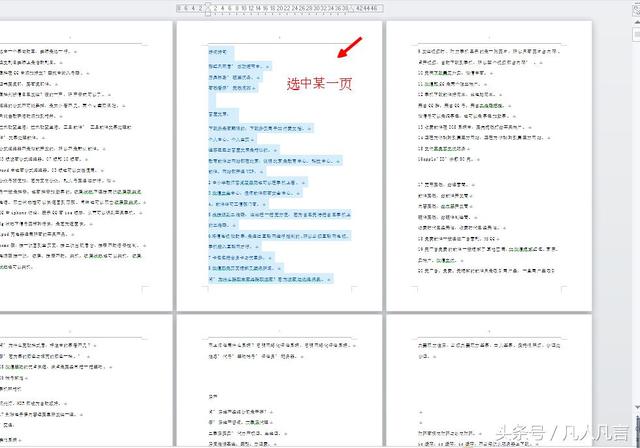Click the first highlighted line in the middle page
This screenshot has width=640, height=448.
216,50
